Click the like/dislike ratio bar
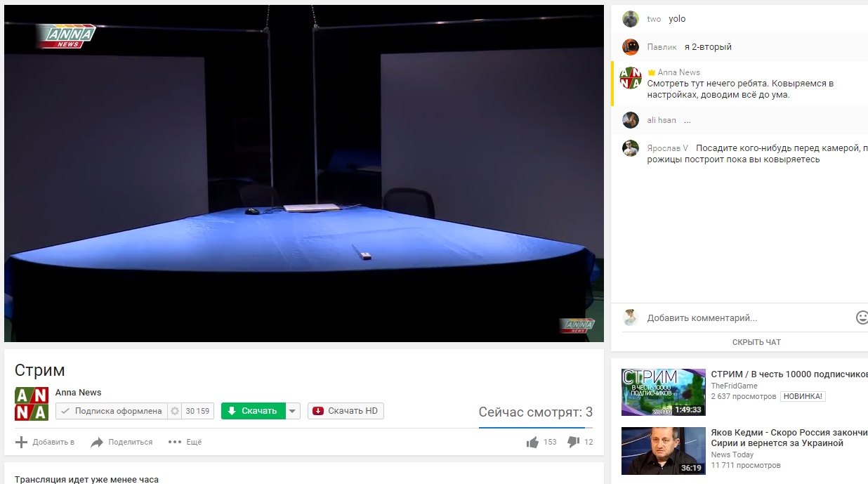 coord(535,427)
